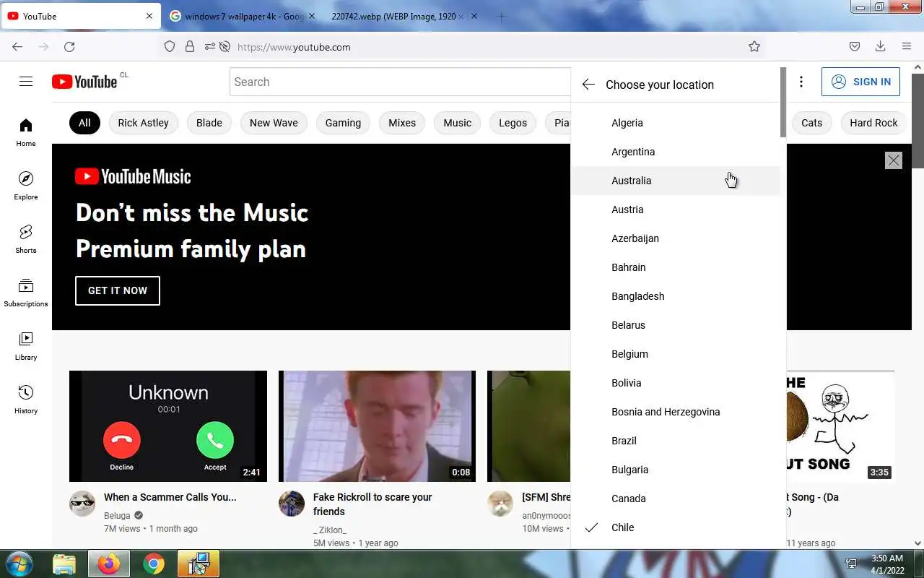Open Firefox downloads panel
This screenshot has height=578, width=924.
tap(880, 46)
